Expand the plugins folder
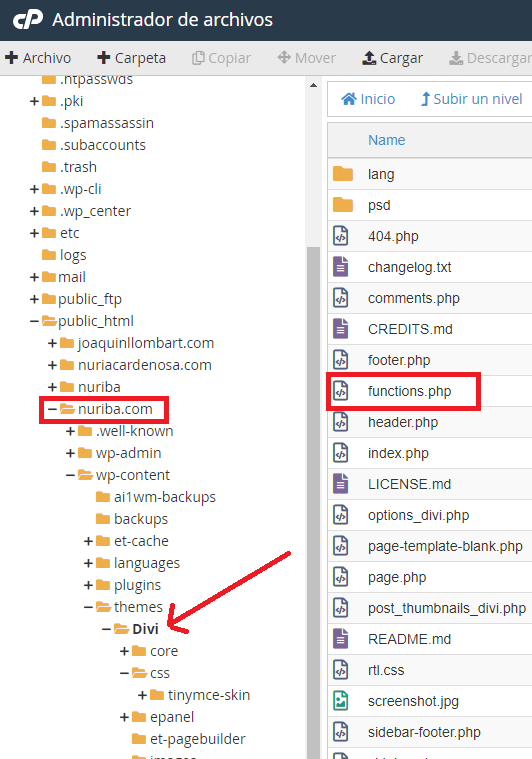The height and width of the screenshot is (759, 532). pos(88,585)
